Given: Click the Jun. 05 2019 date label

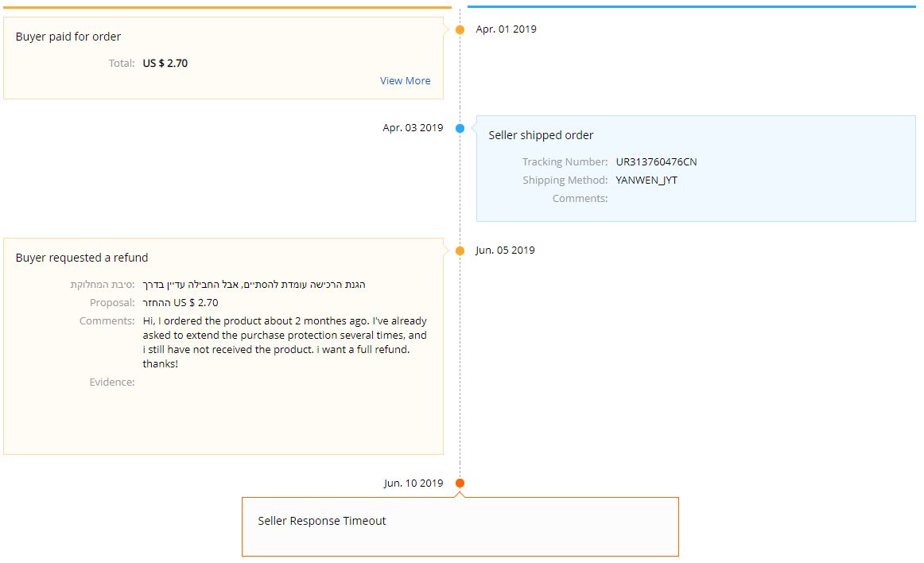Looking at the screenshot, I should click(x=505, y=250).
